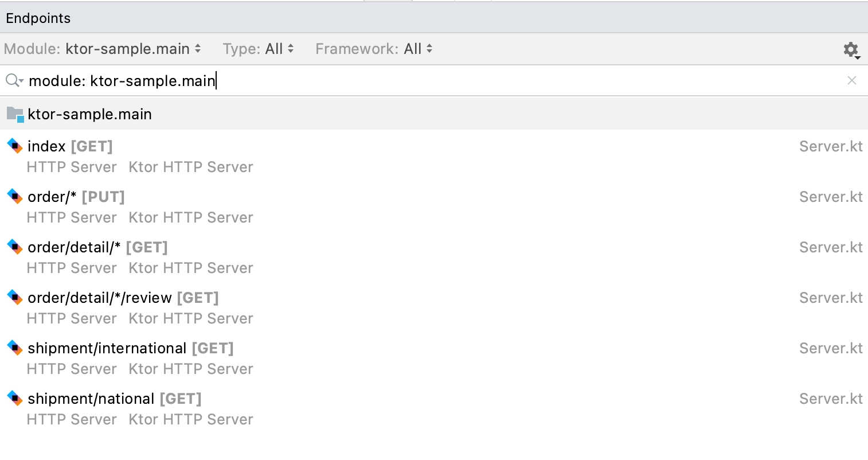The width and height of the screenshot is (868, 460).
Task: Click the Ktor icon beside order/detail/*/review
Action: point(15,297)
